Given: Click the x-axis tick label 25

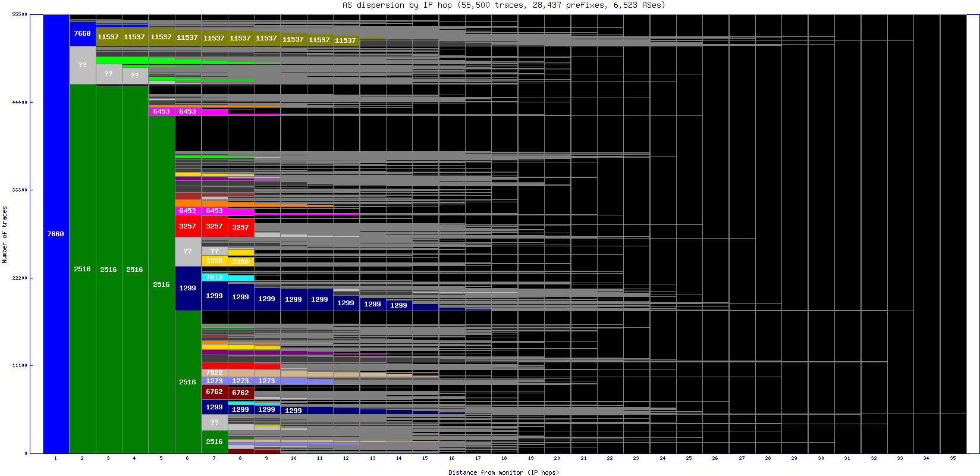Looking at the screenshot, I should pyautogui.click(x=689, y=458).
